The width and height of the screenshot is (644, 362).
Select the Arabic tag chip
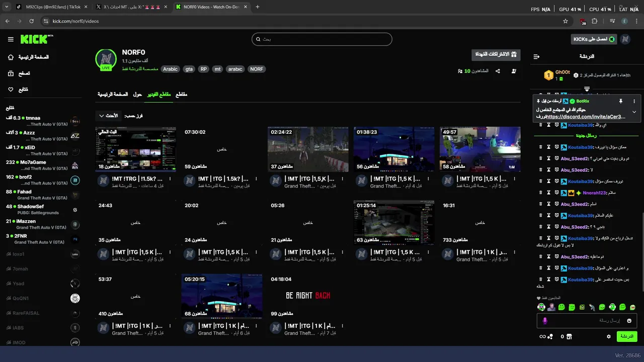[170, 69]
